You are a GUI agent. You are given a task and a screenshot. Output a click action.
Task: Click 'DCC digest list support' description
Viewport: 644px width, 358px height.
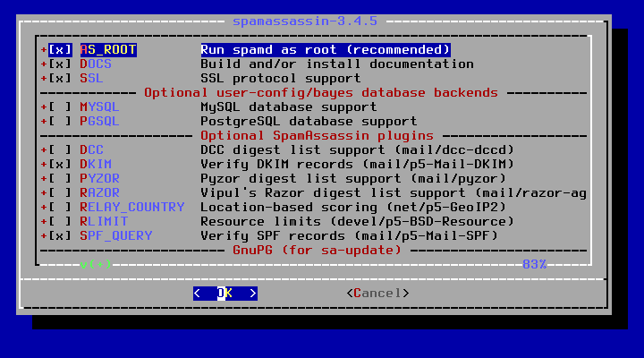tap(357, 150)
